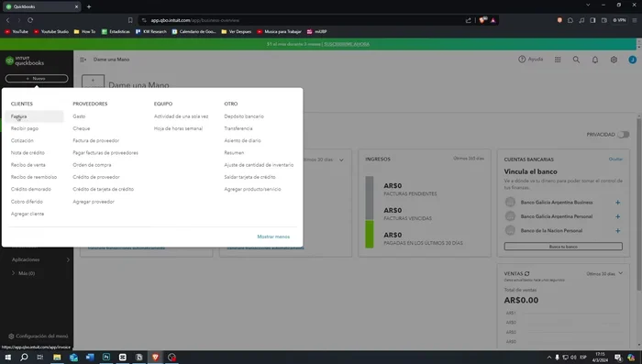
Task: Select Hoja de horas semanal
Action: (x=178, y=128)
